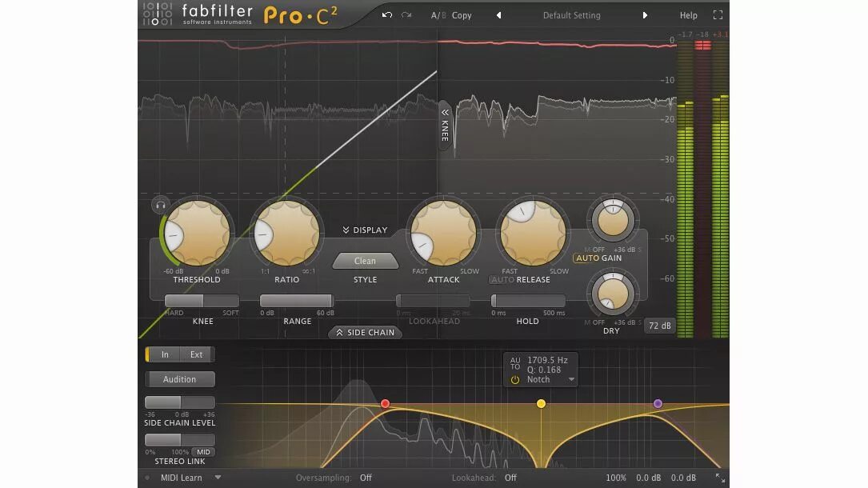Click the interface resize icon
The height and width of the screenshot is (488, 868).
point(720,478)
